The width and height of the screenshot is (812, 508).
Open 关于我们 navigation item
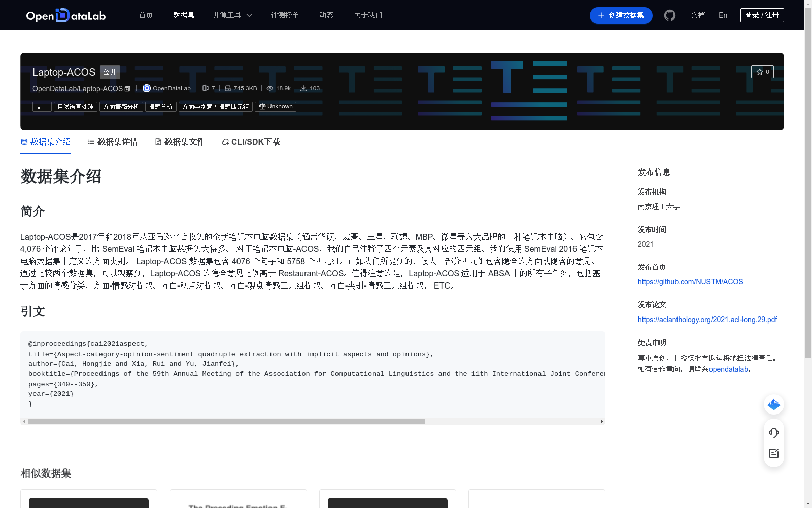pos(368,15)
